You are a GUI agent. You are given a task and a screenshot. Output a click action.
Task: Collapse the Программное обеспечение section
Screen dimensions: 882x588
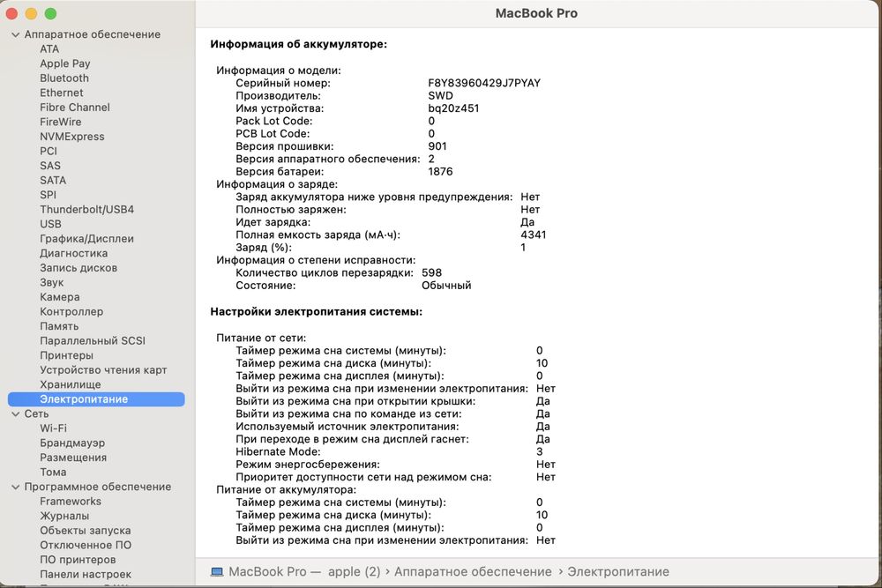tap(15, 488)
